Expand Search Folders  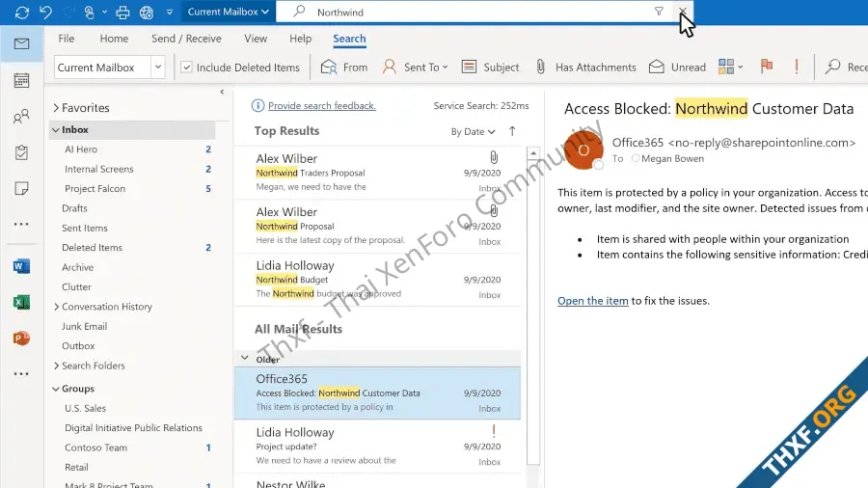(56, 366)
